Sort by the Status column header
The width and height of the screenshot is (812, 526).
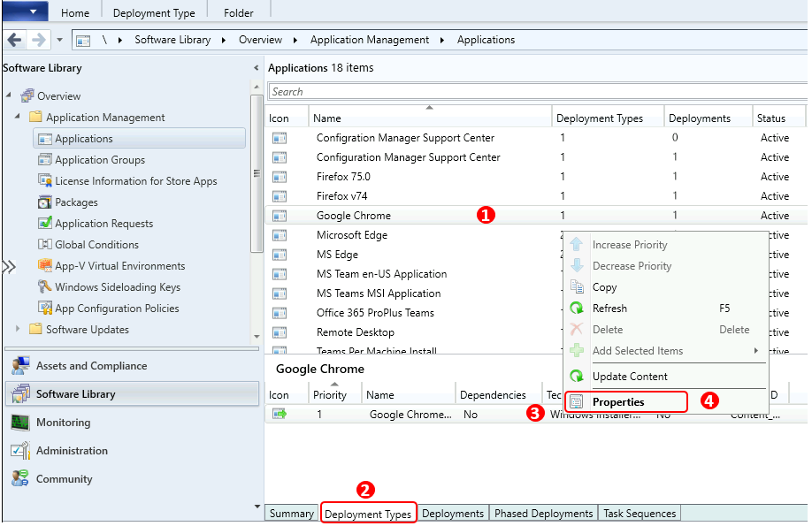coord(779,118)
